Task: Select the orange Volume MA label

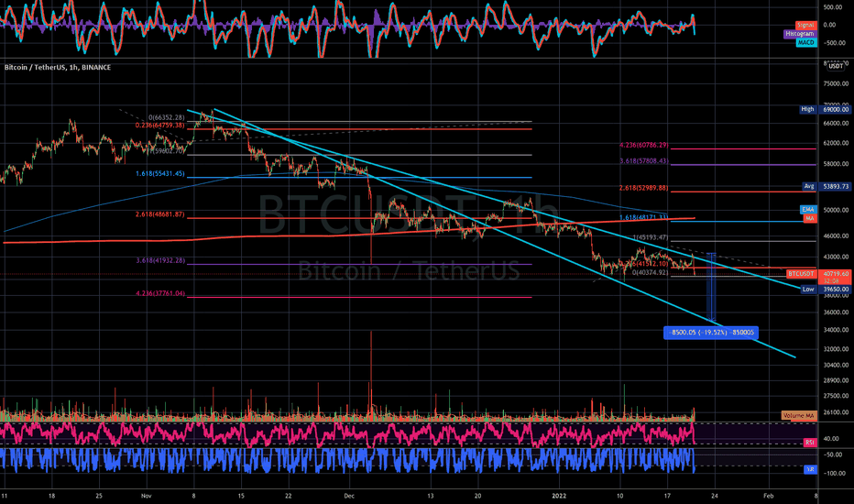Action: (x=798, y=416)
